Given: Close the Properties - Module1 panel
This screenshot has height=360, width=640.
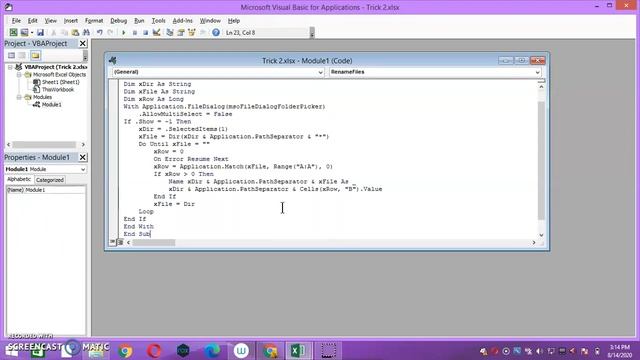Looking at the screenshot, I should pos(82,157).
